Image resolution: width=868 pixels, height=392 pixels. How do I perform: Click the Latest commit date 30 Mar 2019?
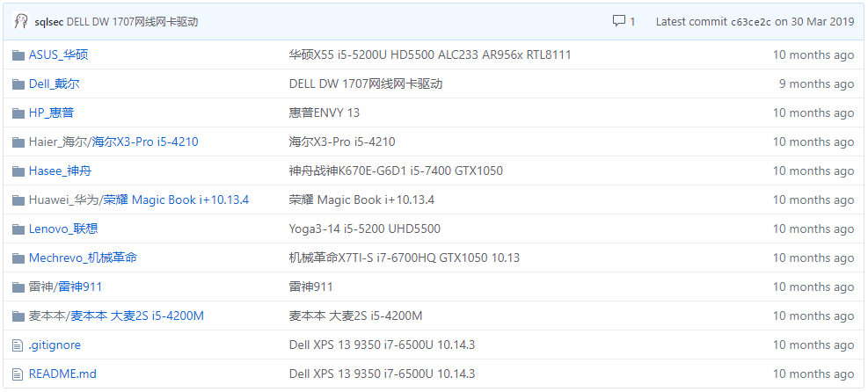click(x=822, y=22)
